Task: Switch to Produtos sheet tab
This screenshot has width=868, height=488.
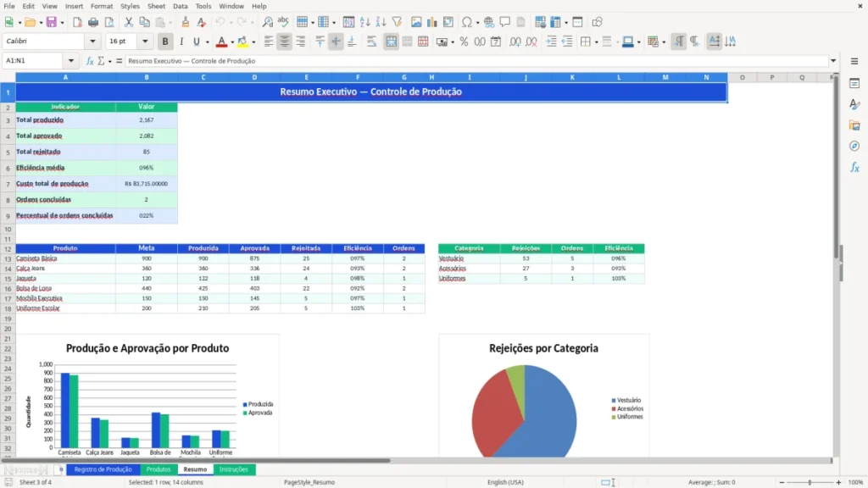Action: coord(159,469)
